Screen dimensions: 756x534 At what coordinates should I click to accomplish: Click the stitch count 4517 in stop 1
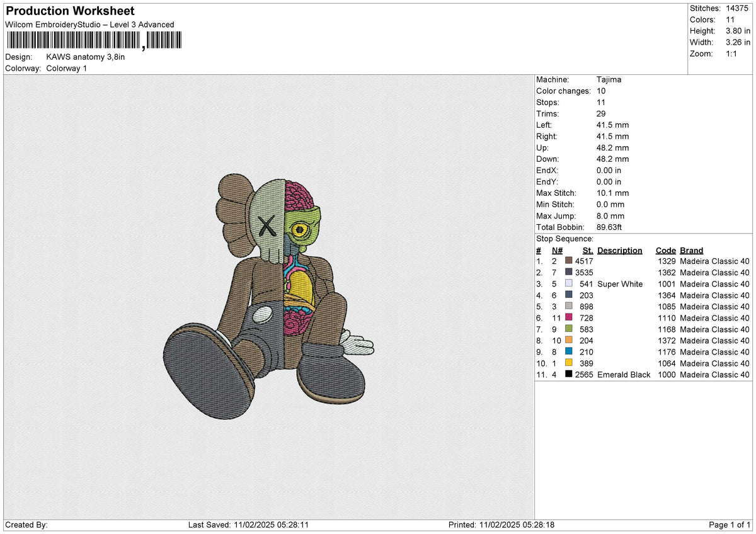pyautogui.click(x=584, y=261)
